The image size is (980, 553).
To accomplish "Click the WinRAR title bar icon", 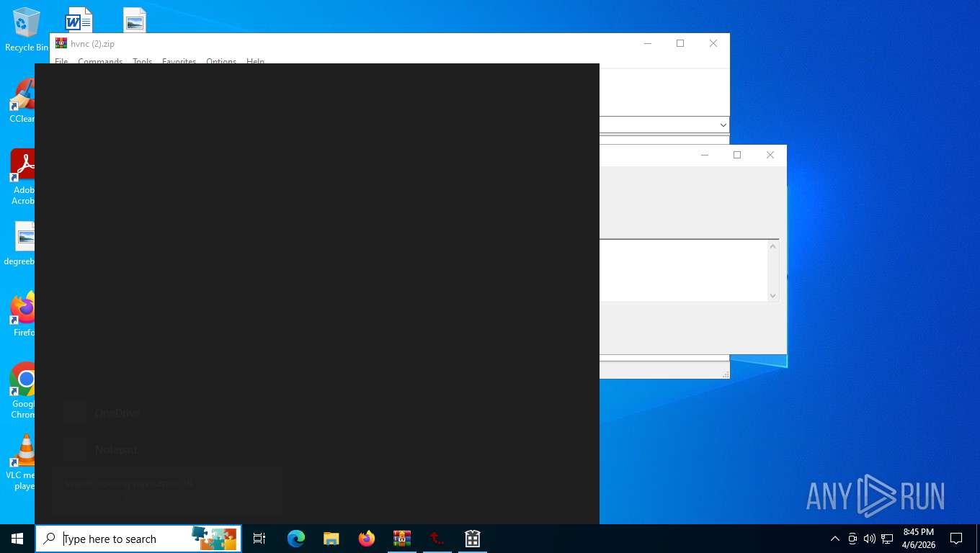I will click(61, 43).
